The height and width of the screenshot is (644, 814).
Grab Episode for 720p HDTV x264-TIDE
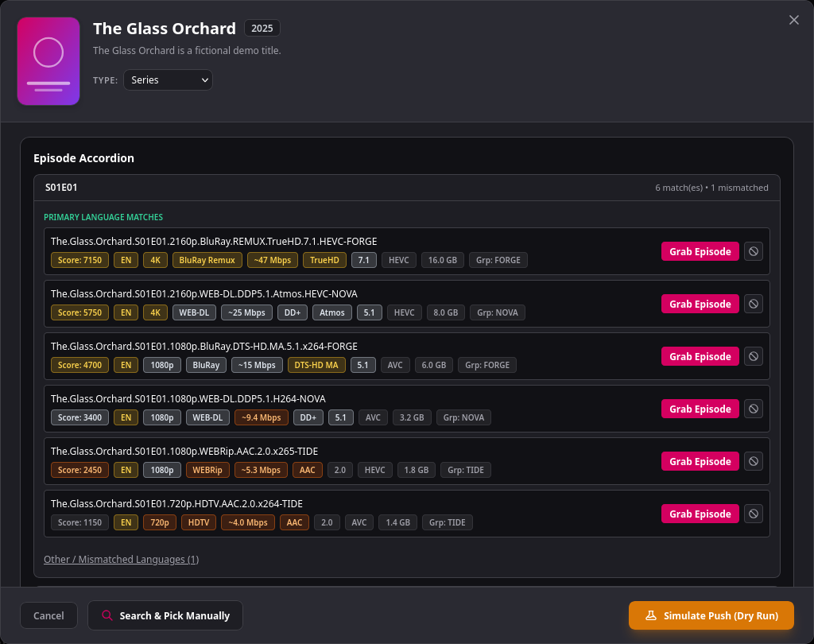(x=700, y=514)
